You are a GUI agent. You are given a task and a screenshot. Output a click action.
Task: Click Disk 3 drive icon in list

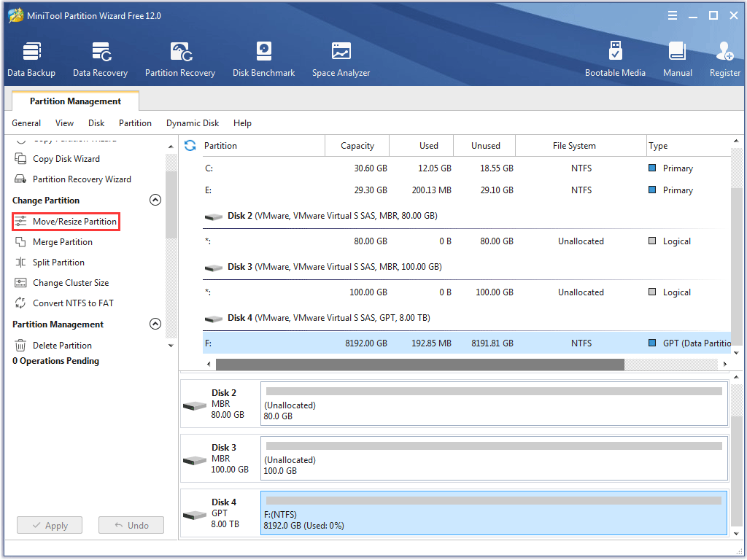(214, 268)
